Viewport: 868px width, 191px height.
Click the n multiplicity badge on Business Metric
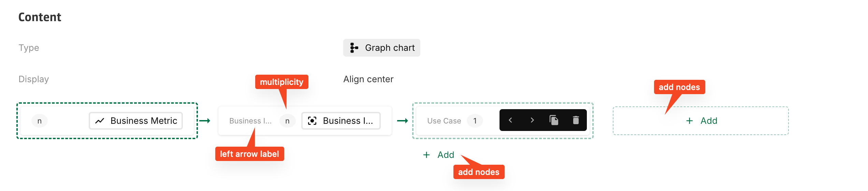(x=40, y=121)
